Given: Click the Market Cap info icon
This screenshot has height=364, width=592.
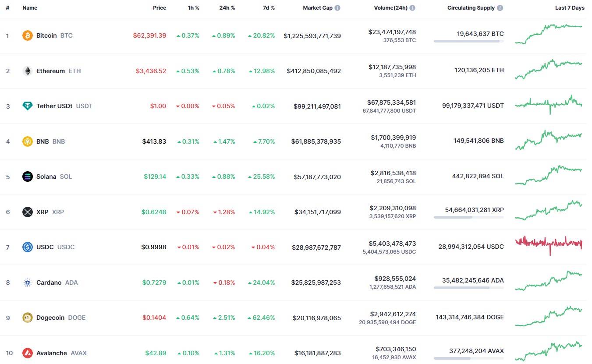Looking at the screenshot, I should click(x=337, y=8).
